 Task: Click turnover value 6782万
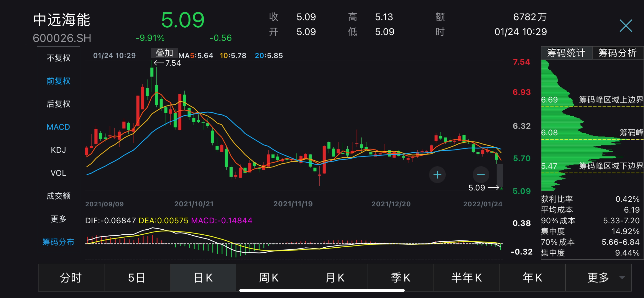[x=530, y=17]
